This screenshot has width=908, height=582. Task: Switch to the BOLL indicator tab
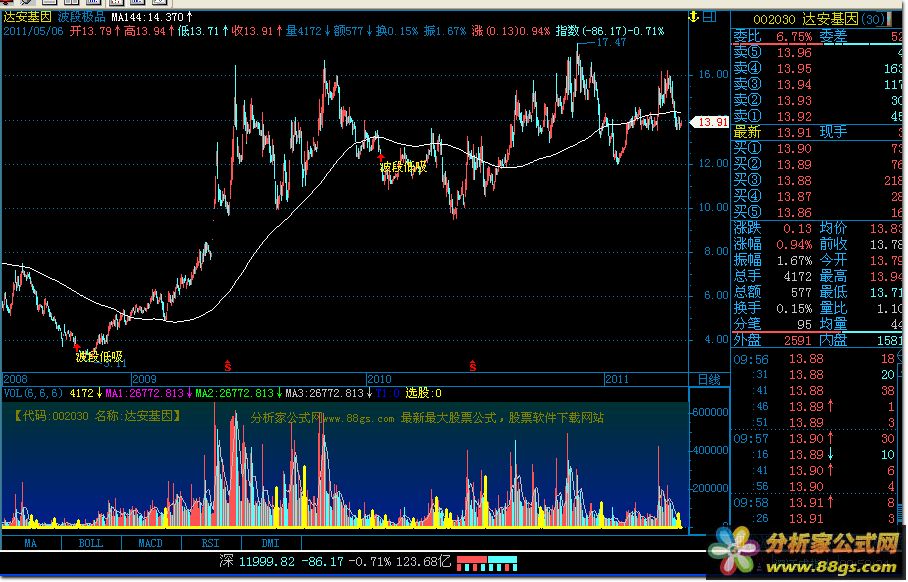coord(91,543)
